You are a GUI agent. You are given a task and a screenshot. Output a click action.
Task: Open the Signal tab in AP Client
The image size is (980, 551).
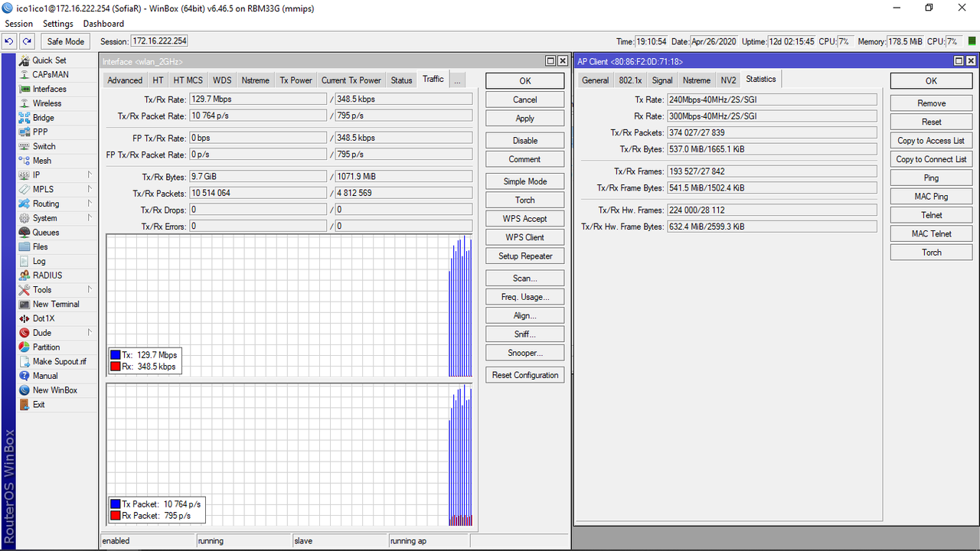pyautogui.click(x=662, y=80)
